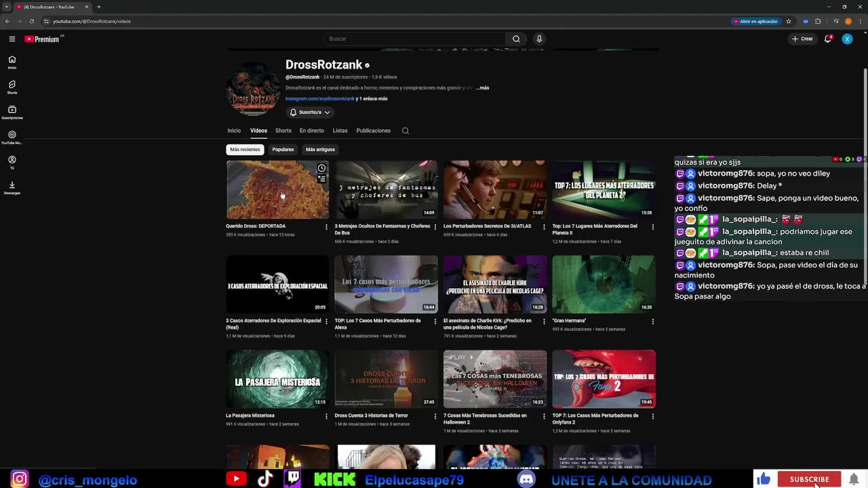The height and width of the screenshot is (488, 868).
Task: Click the YouTube Premium logo
Action: coord(43,39)
